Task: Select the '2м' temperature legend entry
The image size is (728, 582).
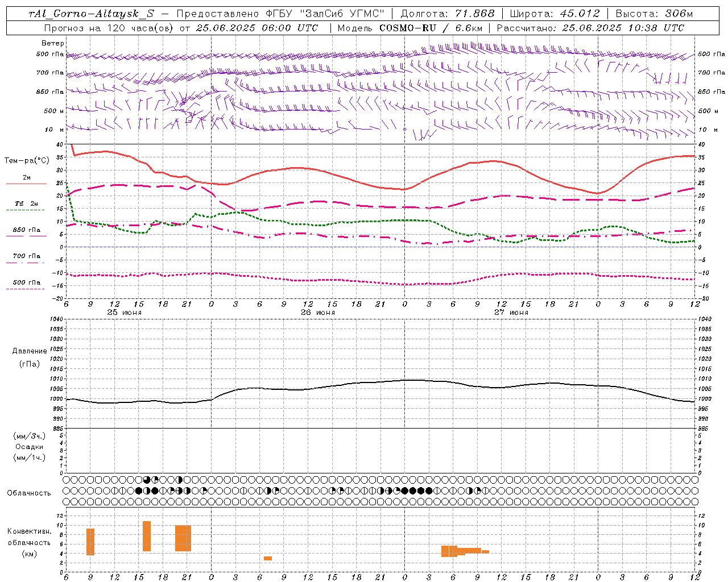Action: tap(27, 177)
